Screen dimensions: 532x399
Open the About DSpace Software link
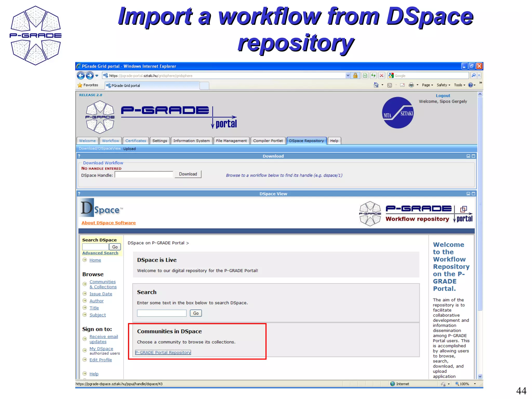tap(109, 223)
